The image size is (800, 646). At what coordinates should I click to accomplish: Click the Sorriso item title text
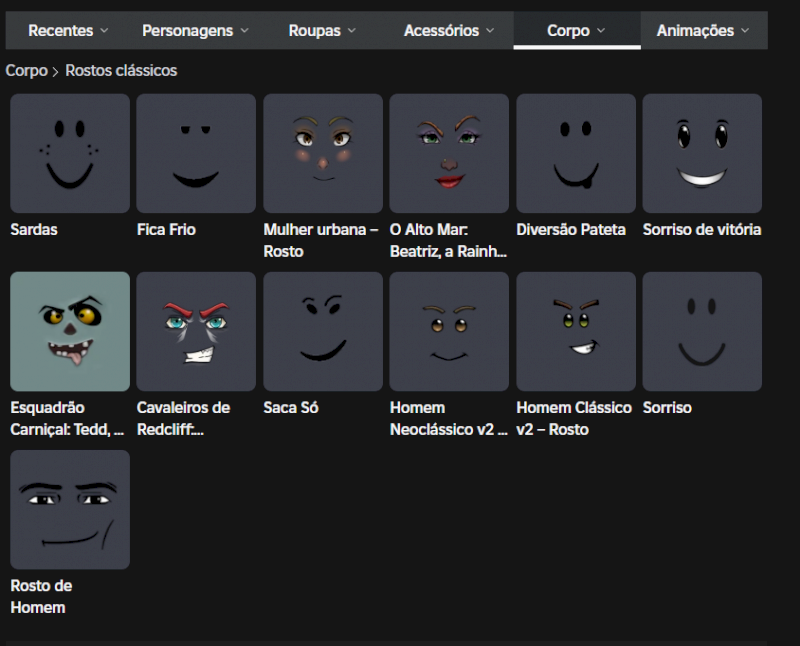point(667,408)
